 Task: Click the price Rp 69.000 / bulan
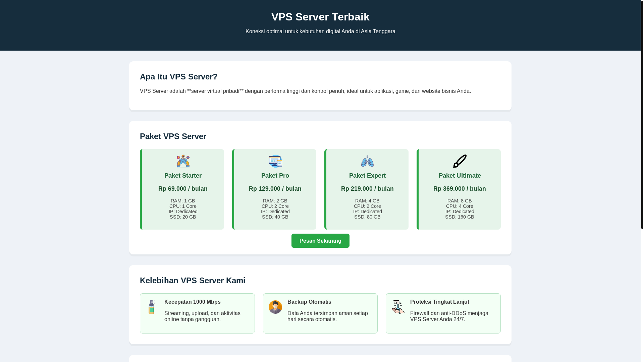click(x=183, y=189)
